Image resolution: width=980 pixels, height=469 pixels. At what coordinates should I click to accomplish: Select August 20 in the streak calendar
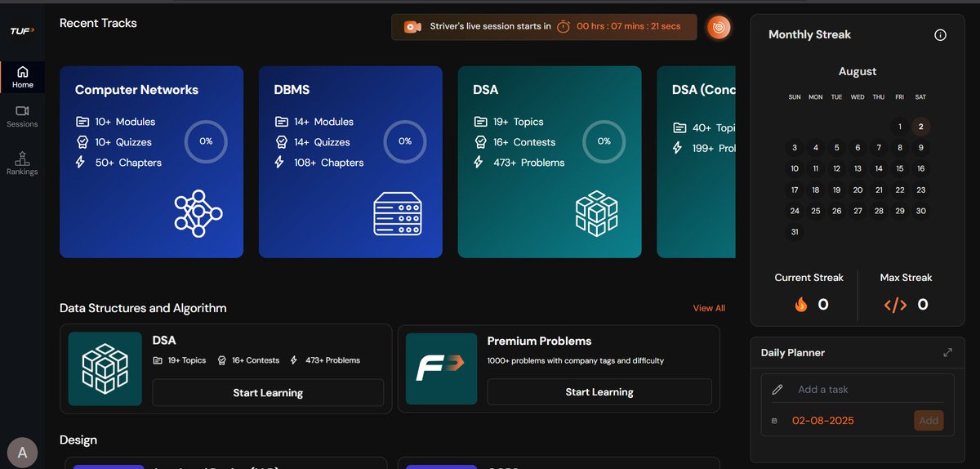point(857,190)
